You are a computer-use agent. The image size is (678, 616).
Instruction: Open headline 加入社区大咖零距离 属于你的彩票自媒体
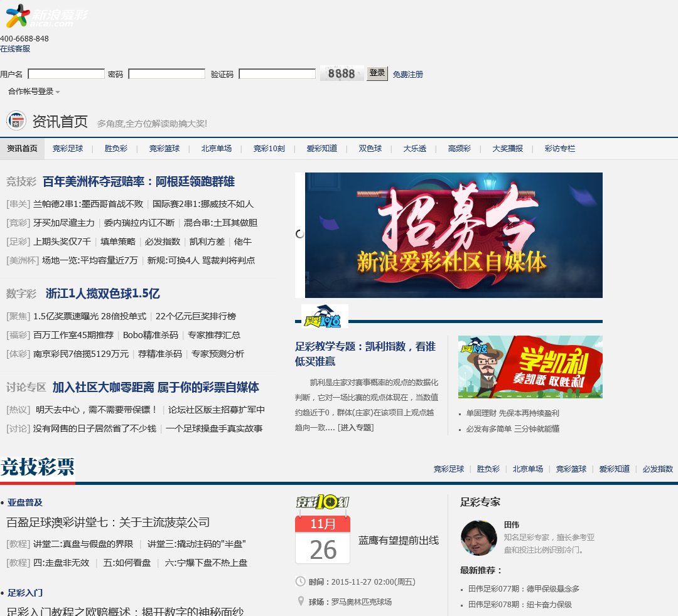[156, 387]
